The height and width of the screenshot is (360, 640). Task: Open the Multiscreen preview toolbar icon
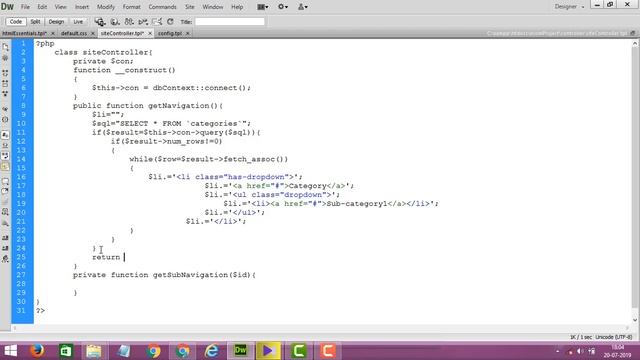click(x=100, y=22)
